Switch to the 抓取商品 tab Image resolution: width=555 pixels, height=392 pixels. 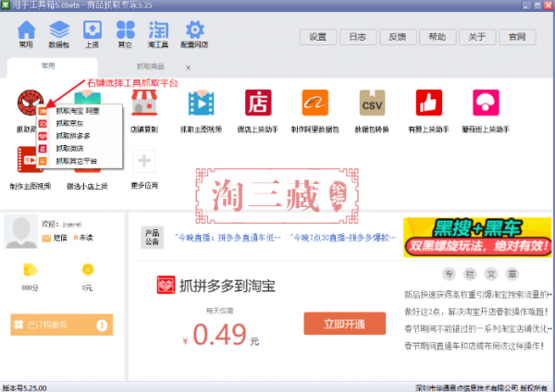152,67
